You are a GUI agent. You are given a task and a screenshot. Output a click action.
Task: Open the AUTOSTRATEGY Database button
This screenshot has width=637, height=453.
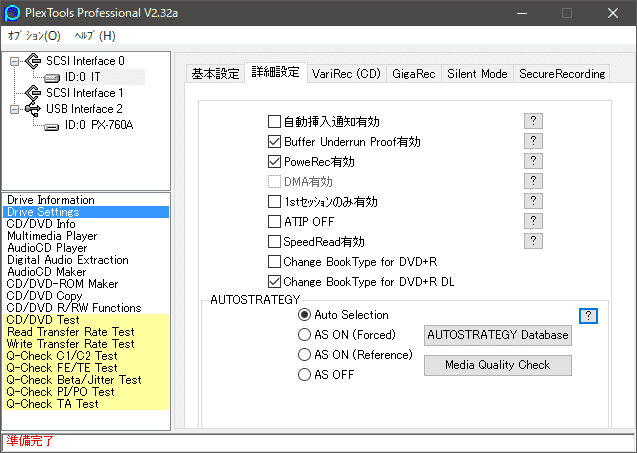click(x=498, y=335)
